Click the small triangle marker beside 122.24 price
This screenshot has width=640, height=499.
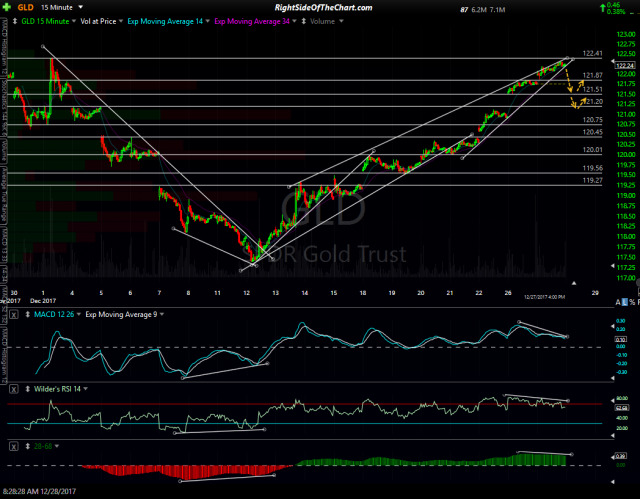612,61
